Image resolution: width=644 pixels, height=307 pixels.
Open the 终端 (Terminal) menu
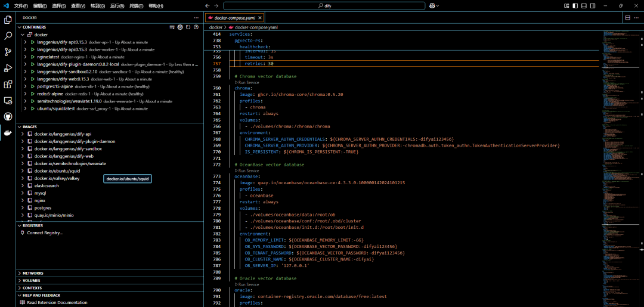pos(137,5)
